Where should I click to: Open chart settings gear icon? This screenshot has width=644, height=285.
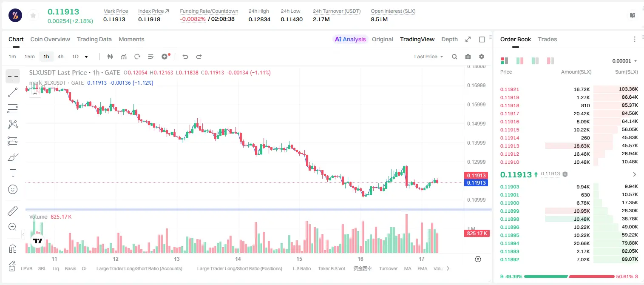pos(482,57)
